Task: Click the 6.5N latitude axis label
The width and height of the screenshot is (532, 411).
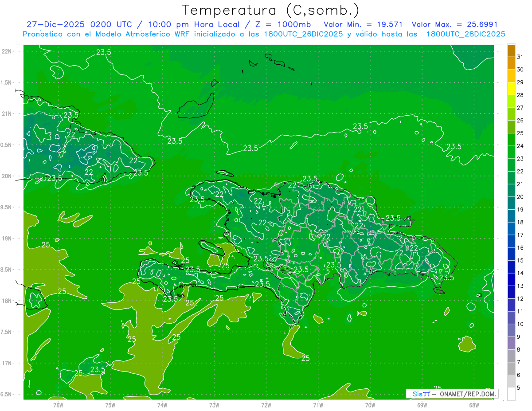Action: 7,394
